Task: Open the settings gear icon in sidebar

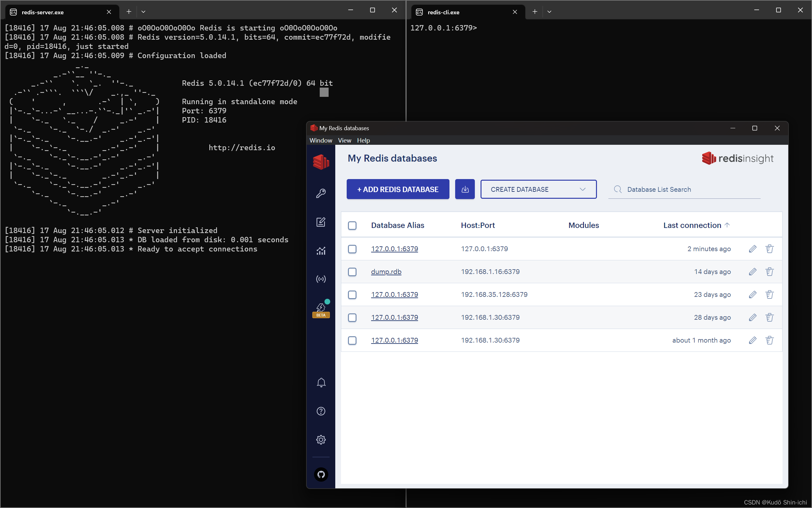Action: pos(321,440)
